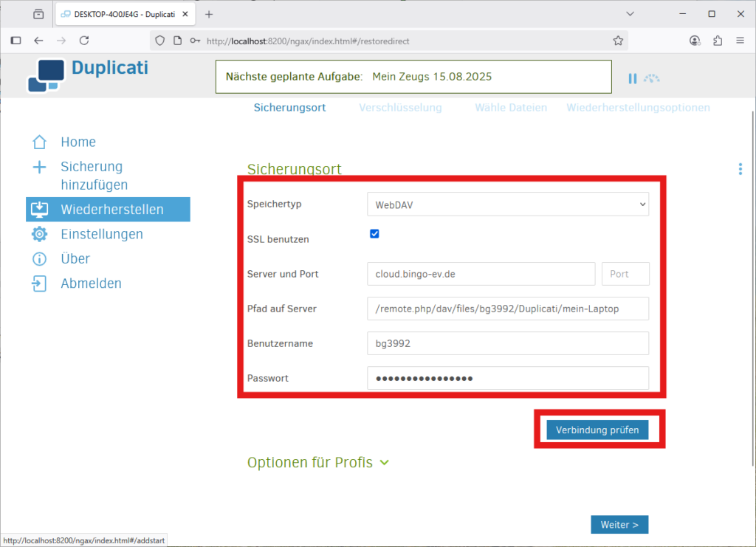This screenshot has width=756, height=547.
Task: Open the browser extensions icon
Action: point(718,41)
